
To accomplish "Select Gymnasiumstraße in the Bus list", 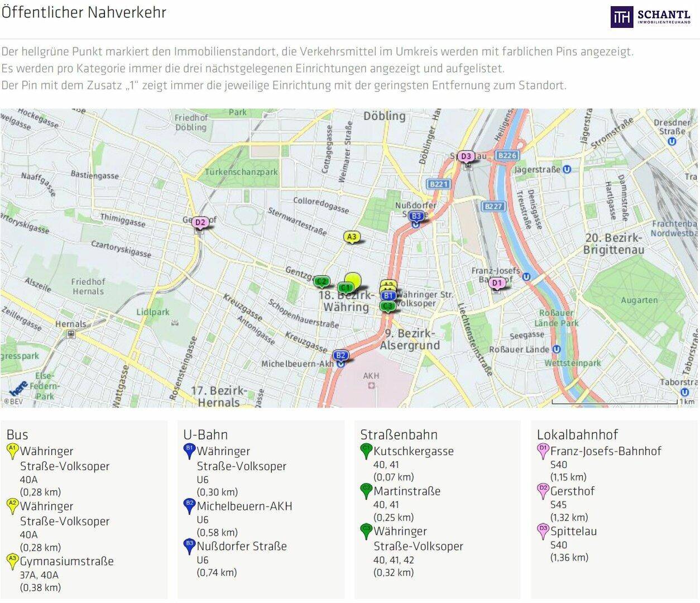I will coord(66,561).
